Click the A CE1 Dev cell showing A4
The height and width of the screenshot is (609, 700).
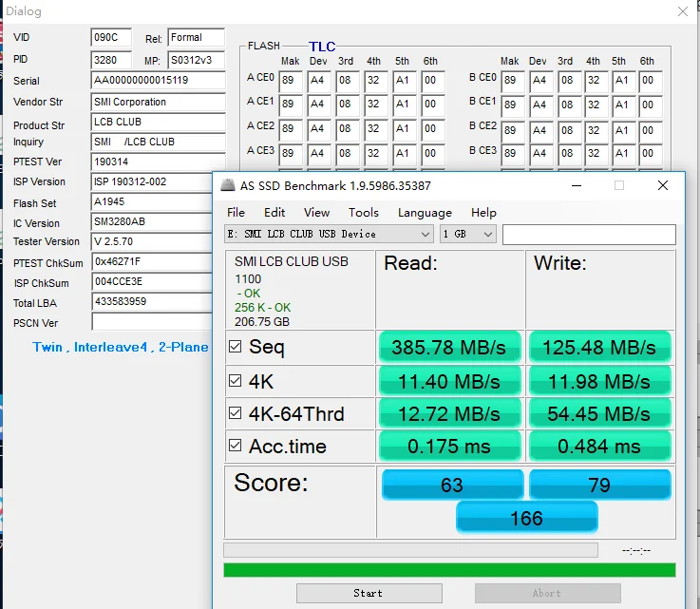click(319, 105)
